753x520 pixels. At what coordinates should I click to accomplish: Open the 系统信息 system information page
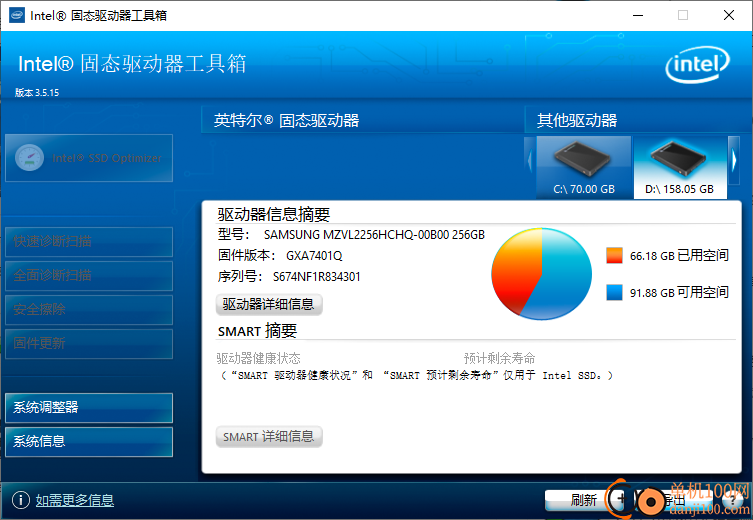[x=89, y=442]
